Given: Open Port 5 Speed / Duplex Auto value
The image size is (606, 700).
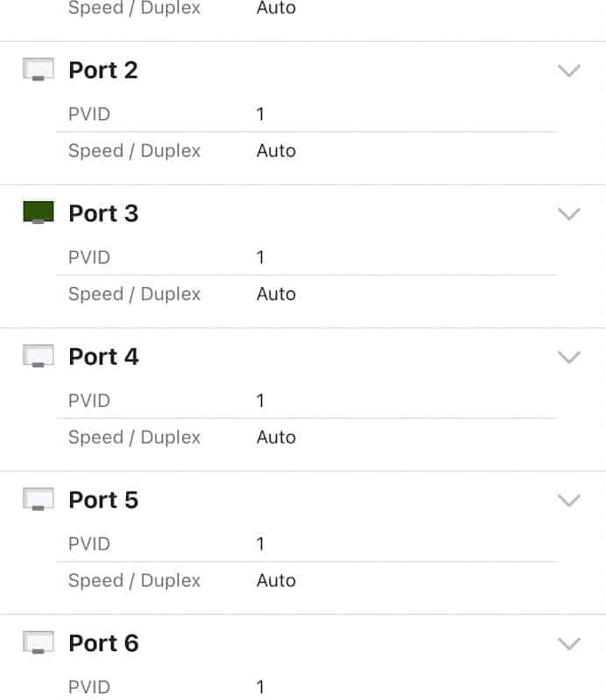Looking at the screenshot, I should 276,581.
